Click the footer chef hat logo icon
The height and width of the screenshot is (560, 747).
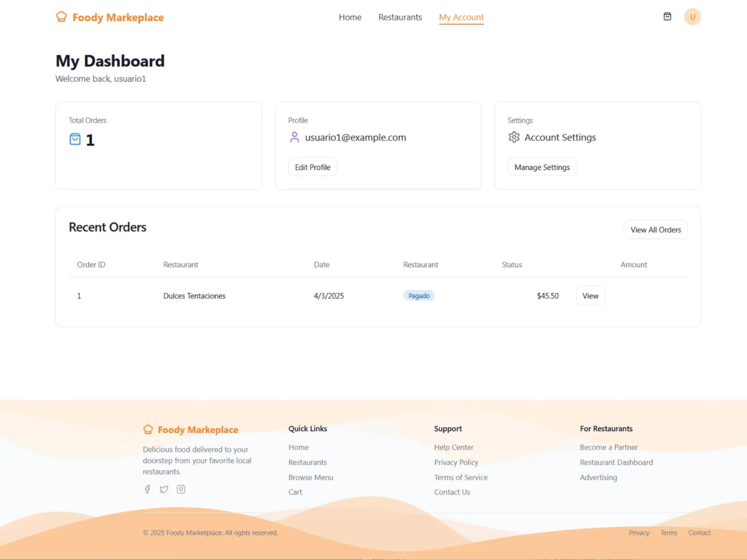click(x=148, y=429)
